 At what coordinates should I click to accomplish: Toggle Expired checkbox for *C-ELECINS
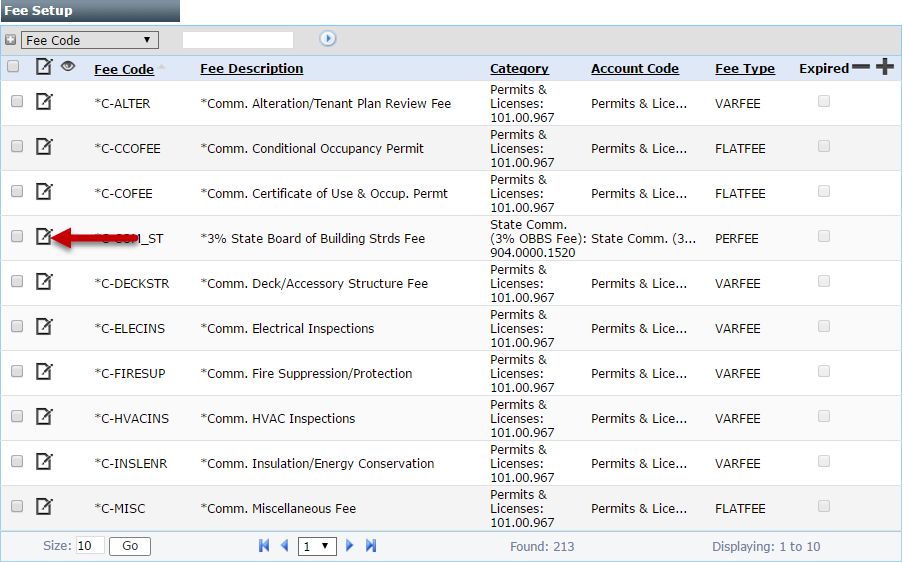[824, 326]
